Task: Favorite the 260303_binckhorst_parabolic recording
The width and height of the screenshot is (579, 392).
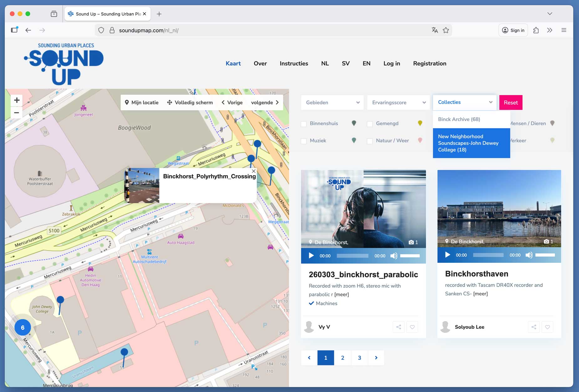Action: pos(412,327)
